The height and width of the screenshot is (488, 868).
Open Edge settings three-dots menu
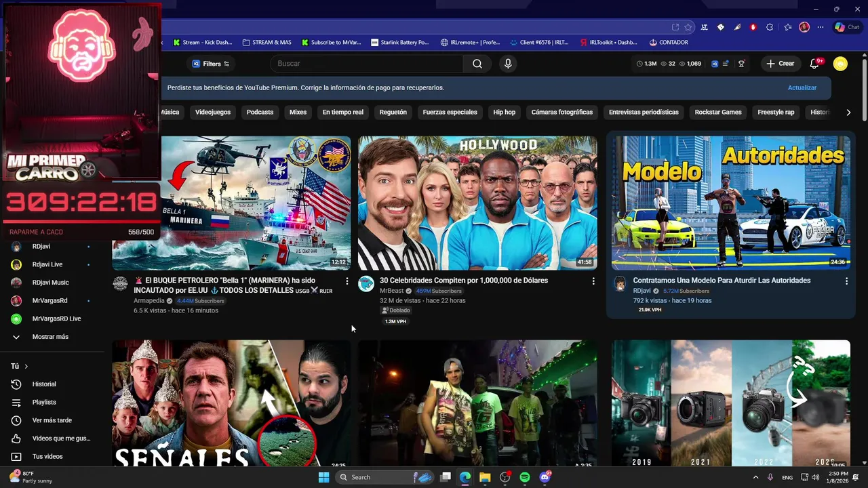tap(821, 27)
